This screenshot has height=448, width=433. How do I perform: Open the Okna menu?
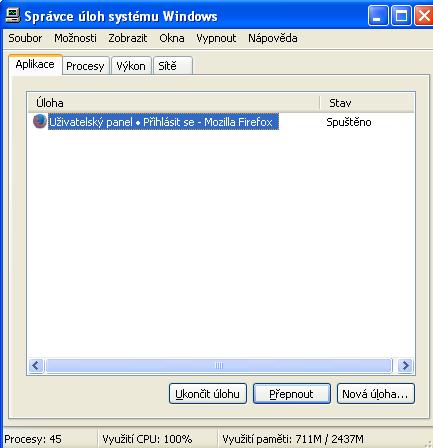172,38
